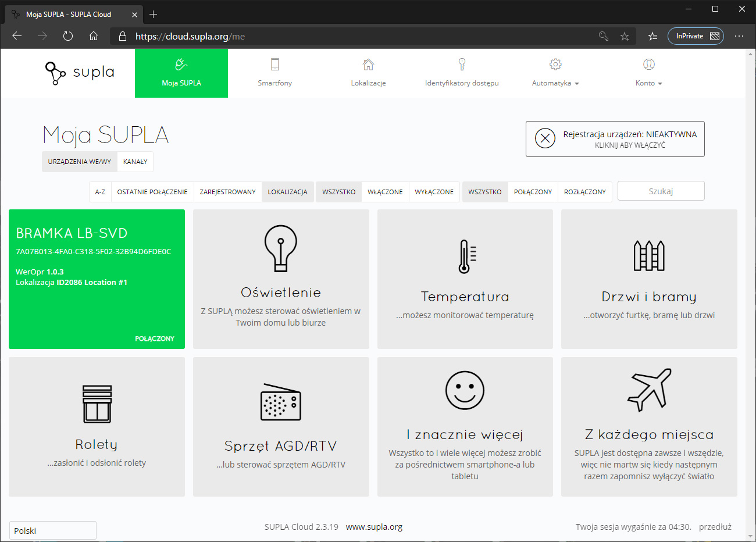
Task: Enable device registration (Rejestracja urządzeń)
Action: pos(615,139)
